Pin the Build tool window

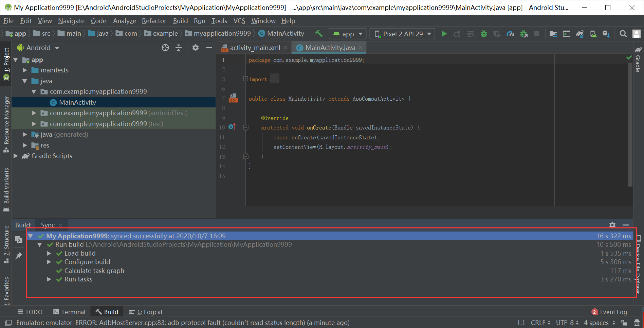[19, 256]
